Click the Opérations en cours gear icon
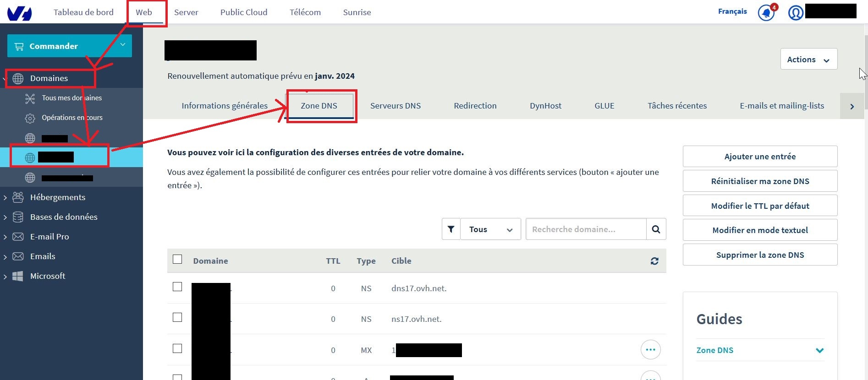Viewport: 868px width, 380px height. [30, 118]
